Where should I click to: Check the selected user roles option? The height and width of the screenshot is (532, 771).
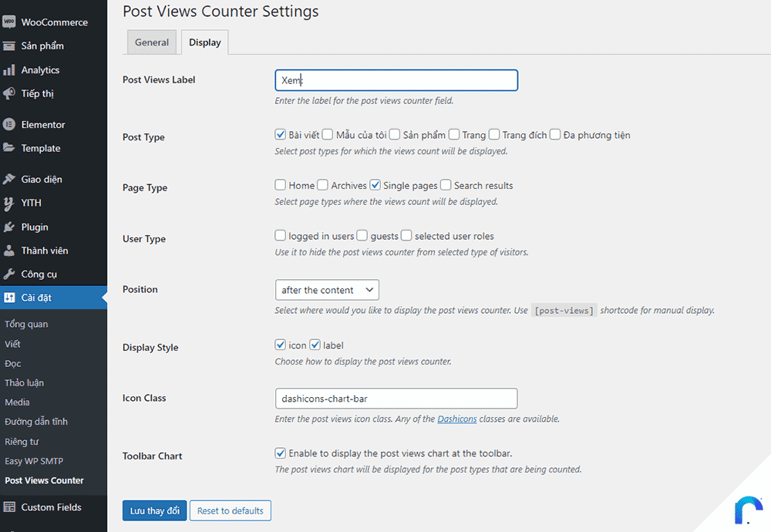click(x=406, y=235)
